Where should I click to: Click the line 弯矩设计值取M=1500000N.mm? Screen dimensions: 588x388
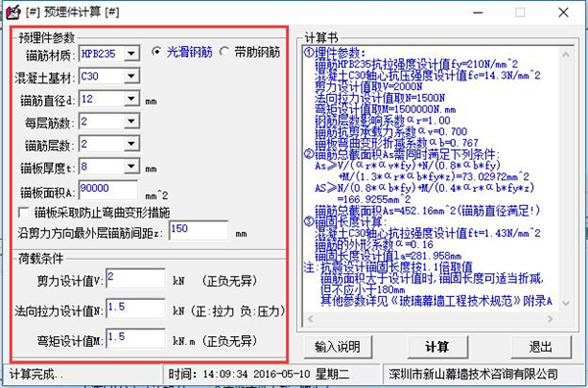click(x=385, y=109)
